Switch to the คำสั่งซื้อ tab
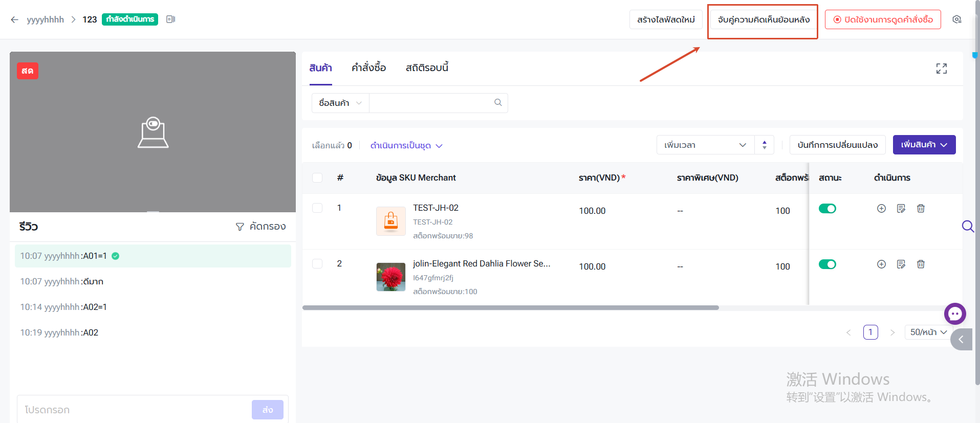Screen dimensions: 980x423 pos(369,68)
